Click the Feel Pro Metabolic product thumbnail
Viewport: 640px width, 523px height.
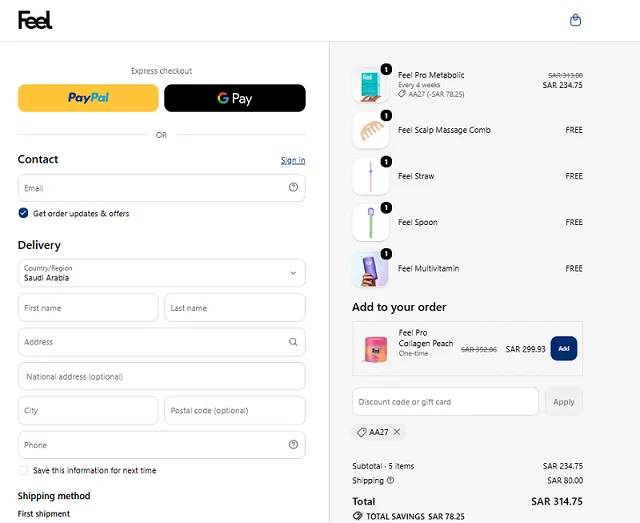pos(370,85)
